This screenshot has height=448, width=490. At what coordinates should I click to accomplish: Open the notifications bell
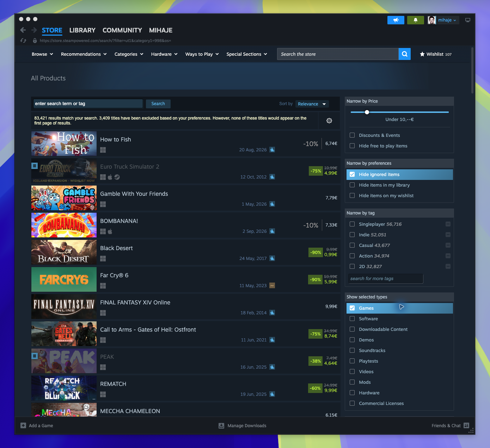click(x=416, y=20)
